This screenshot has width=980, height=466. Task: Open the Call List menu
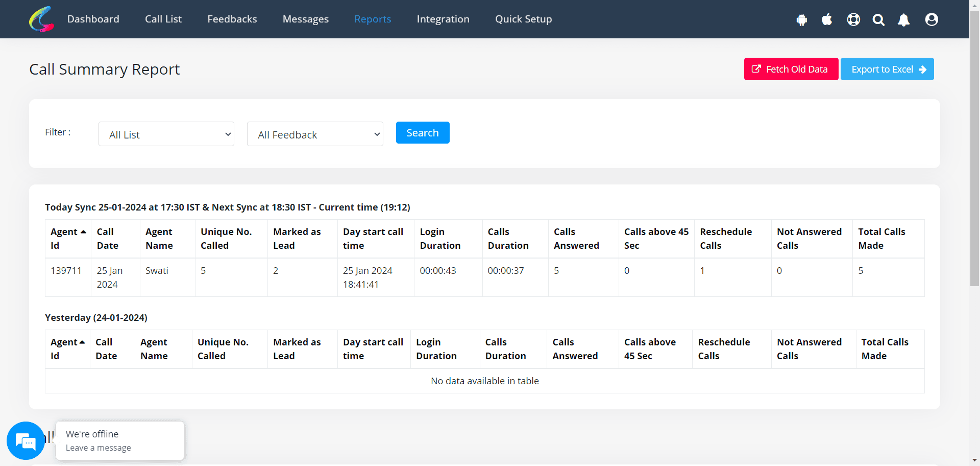[163, 19]
